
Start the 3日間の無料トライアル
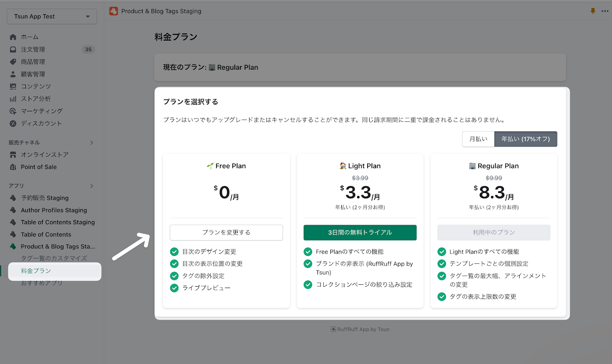(x=360, y=233)
